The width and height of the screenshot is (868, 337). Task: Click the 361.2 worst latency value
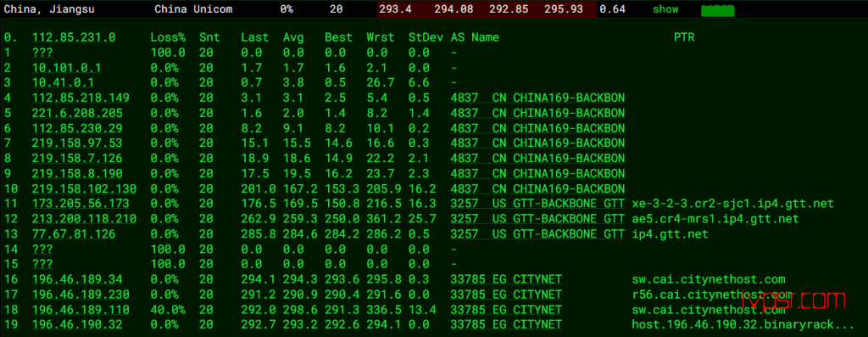coord(384,219)
